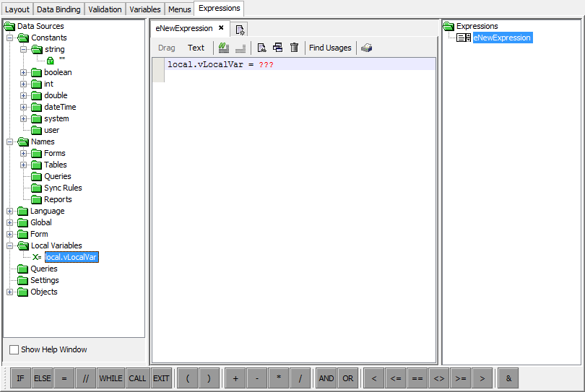Select the eNewExpression item in Expressions tree

click(x=502, y=38)
